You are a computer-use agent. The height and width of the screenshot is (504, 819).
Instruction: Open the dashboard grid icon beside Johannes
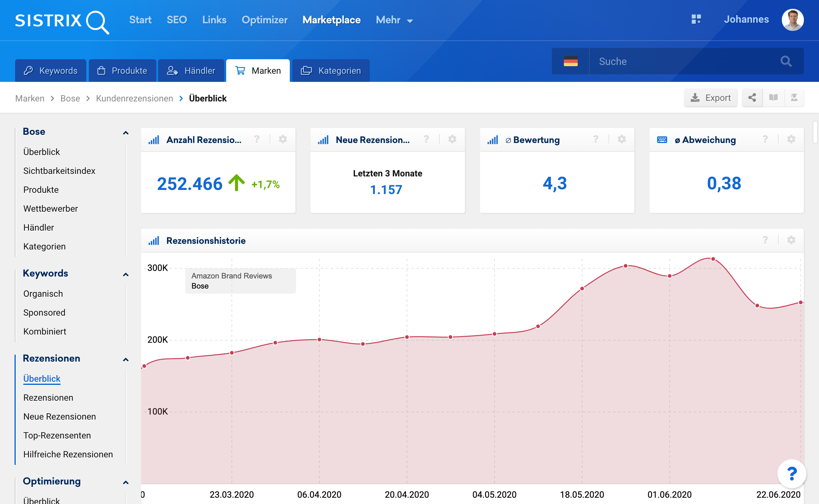696,19
